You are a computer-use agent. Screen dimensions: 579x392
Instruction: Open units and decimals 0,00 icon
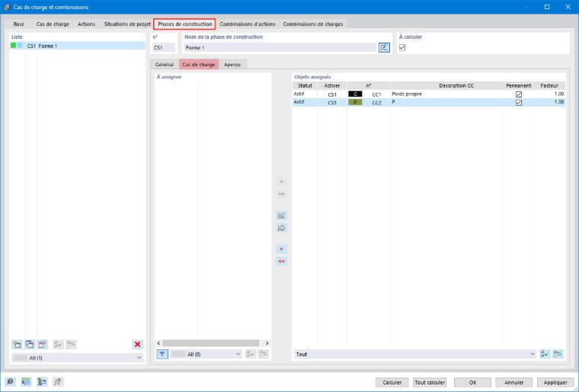[26, 381]
